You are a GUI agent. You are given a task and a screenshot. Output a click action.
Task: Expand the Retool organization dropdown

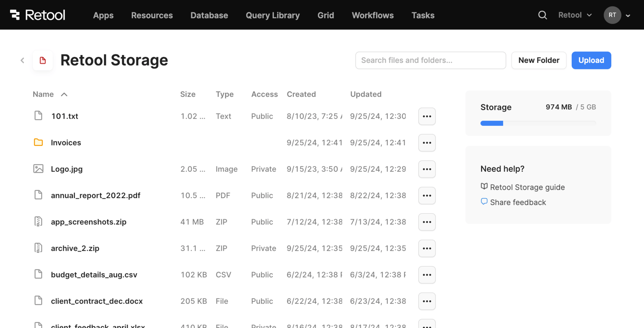point(575,15)
